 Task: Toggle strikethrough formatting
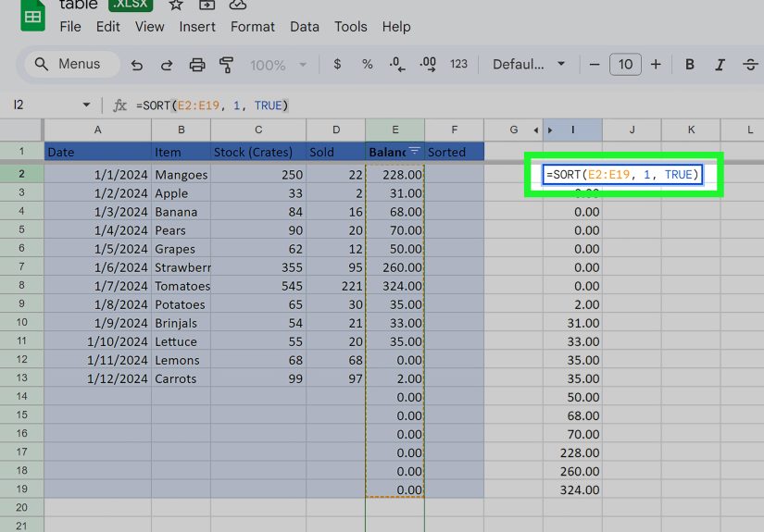pos(750,64)
